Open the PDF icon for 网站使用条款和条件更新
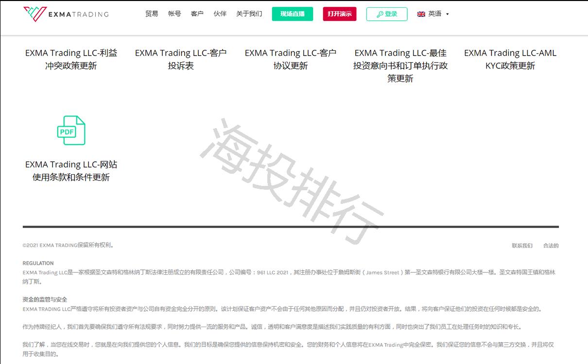Screen dimensions: 588x364 (71, 130)
